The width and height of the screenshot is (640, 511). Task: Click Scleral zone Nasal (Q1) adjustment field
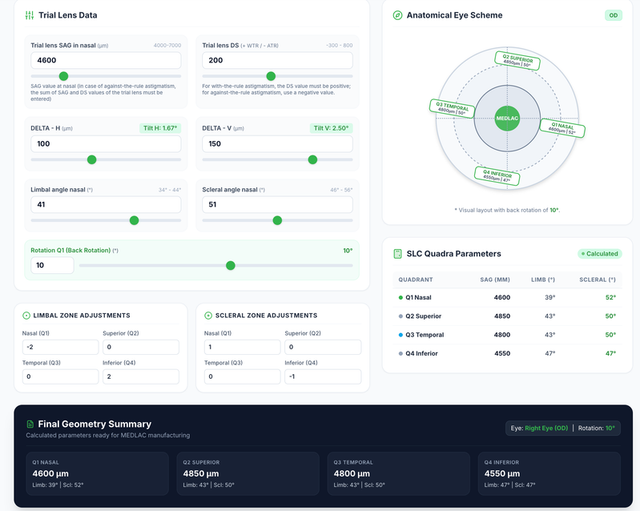pyautogui.click(x=242, y=347)
